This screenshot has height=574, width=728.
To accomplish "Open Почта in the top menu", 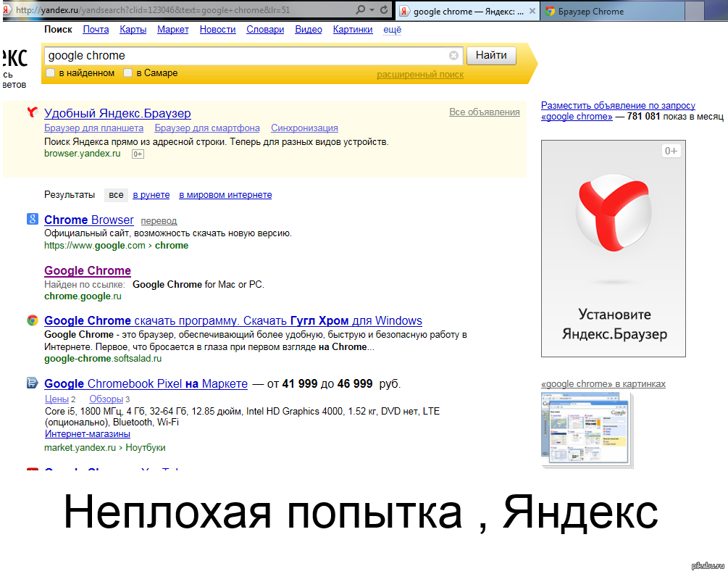I will [96, 29].
